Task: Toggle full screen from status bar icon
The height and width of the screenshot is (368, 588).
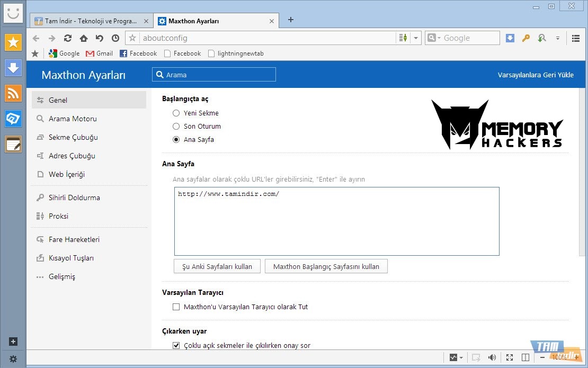Action: coord(509,357)
